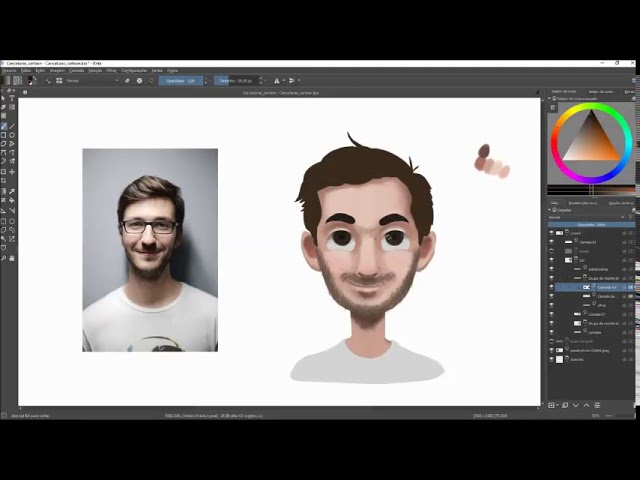Hide the Lineart group layer
This screenshot has height=480, width=640.
(x=551, y=233)
